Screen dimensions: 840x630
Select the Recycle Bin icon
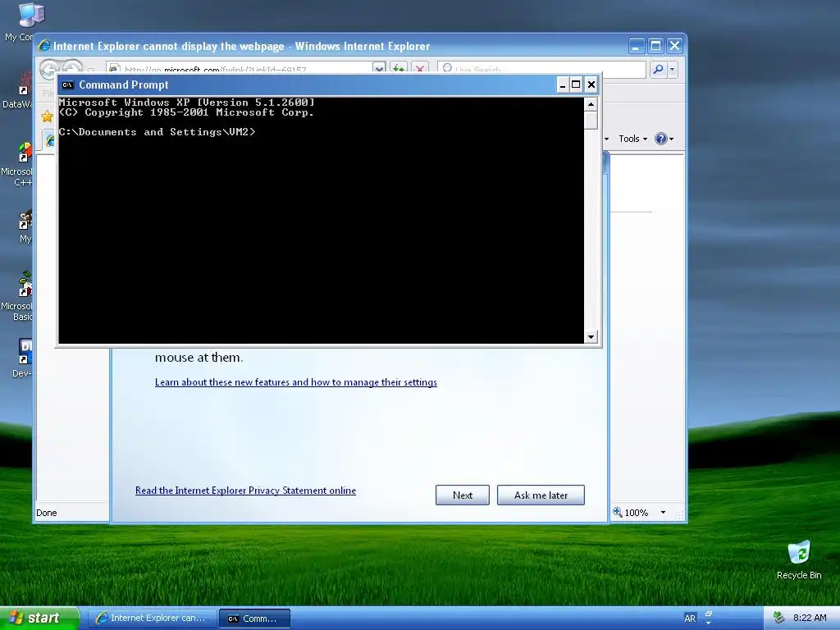tap(799, 552)
